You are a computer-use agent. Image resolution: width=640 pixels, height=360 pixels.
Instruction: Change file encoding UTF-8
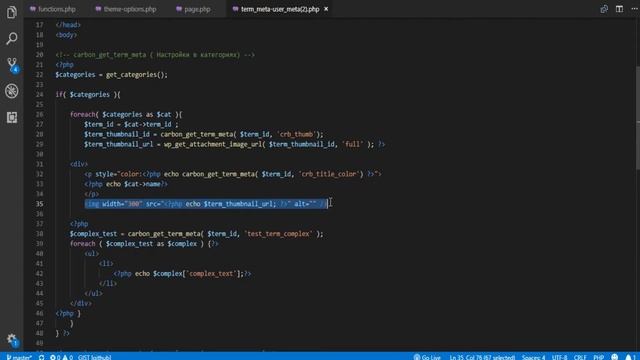[x=559, y=357]
